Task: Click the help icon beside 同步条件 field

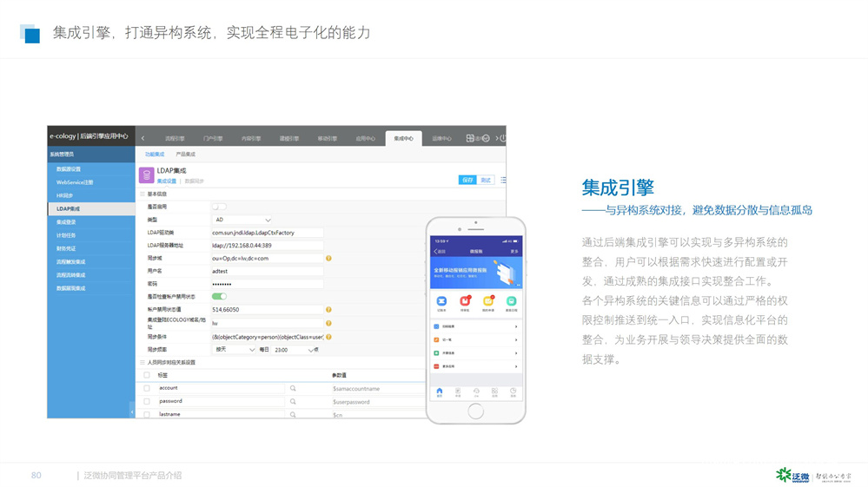Action: click(x=328, y=337)
